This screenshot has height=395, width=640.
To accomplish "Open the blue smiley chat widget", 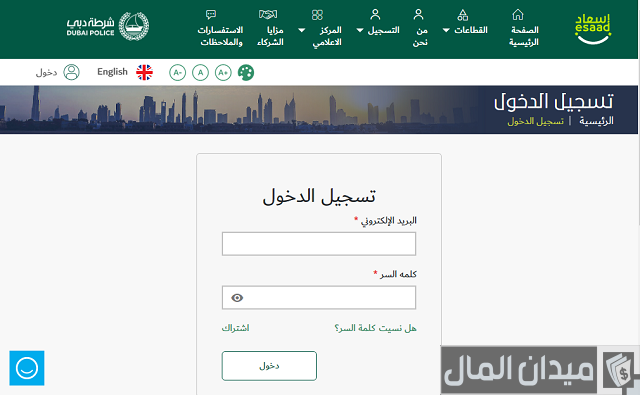I will [x=27, y=368].
